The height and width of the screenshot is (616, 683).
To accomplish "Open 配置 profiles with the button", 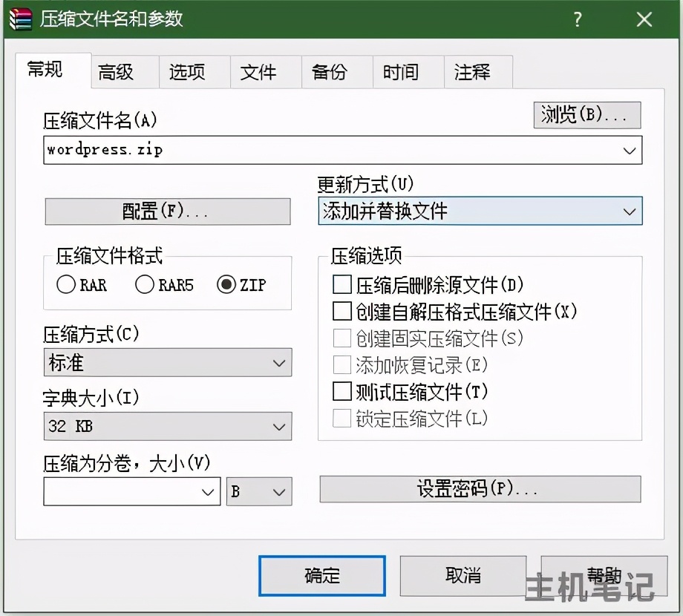I will coord(168,212).
